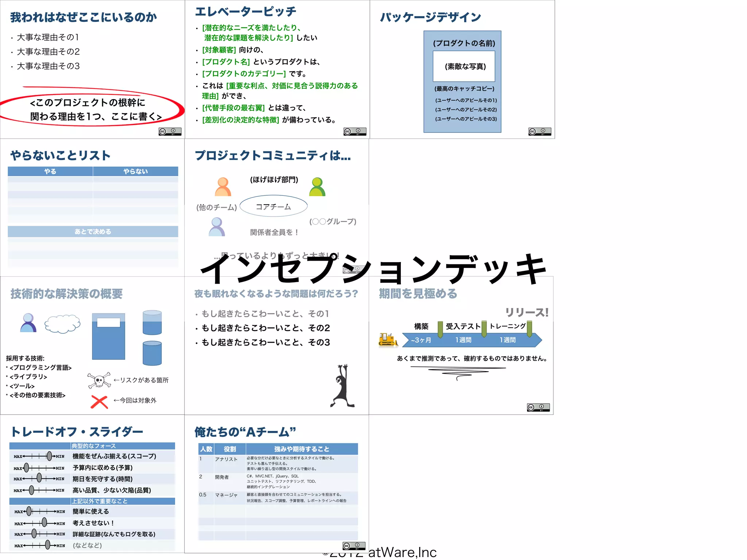The image size is (747, 560).
Task: Click the scared black figure illustration
Action: pyautogui.click(x=342, y=385)
